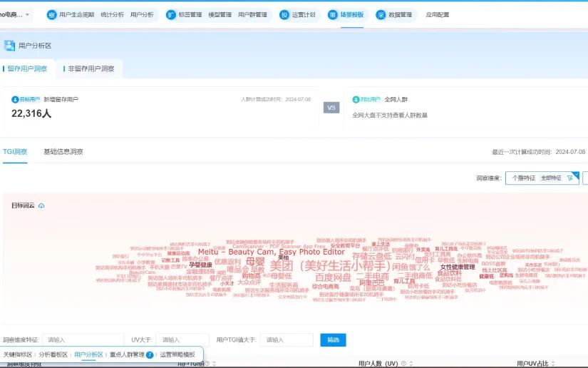Image resolution: width=588 pixels, height=368 pixels.
Task: Click the sort arrows beside 用户UV占比
Action: pyautogui.click(x=553, y=363)
